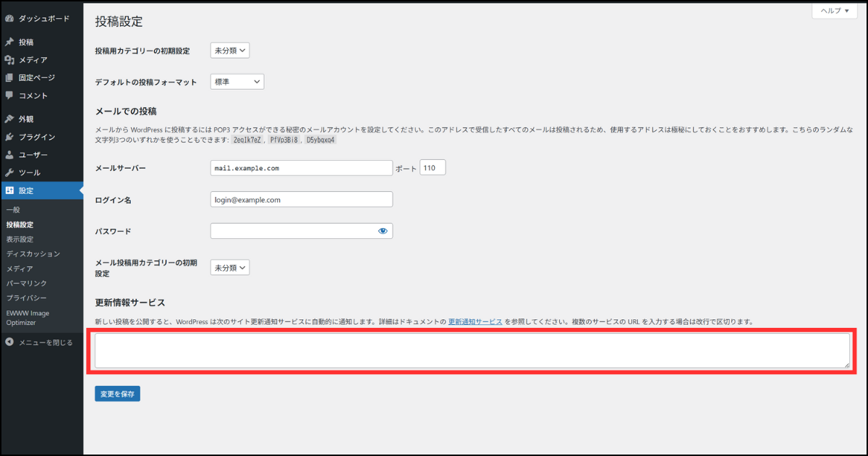The image size is (868, 456).
Task: Open the 一般 settings submenu
Action: 13,210
